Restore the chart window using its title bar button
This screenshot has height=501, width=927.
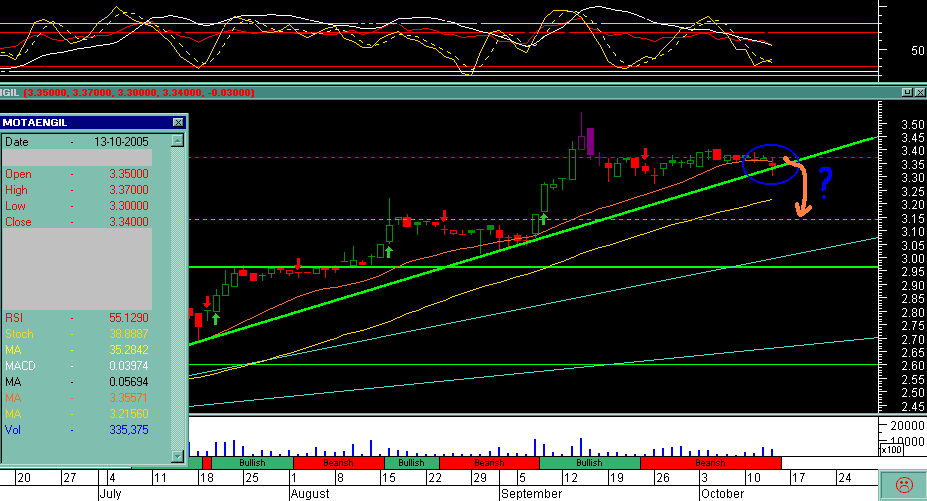pyautogui.click(x=907, y=92)
